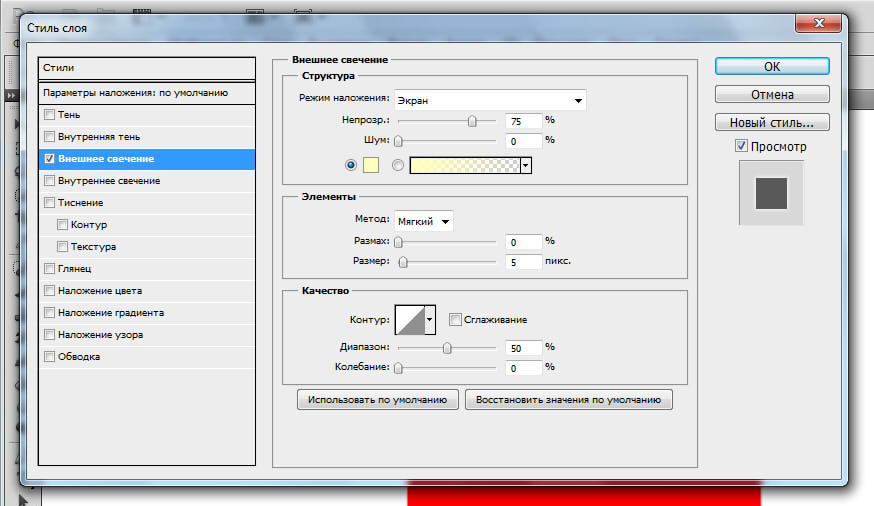Select the gradient radio button

(x=397, y=165)
